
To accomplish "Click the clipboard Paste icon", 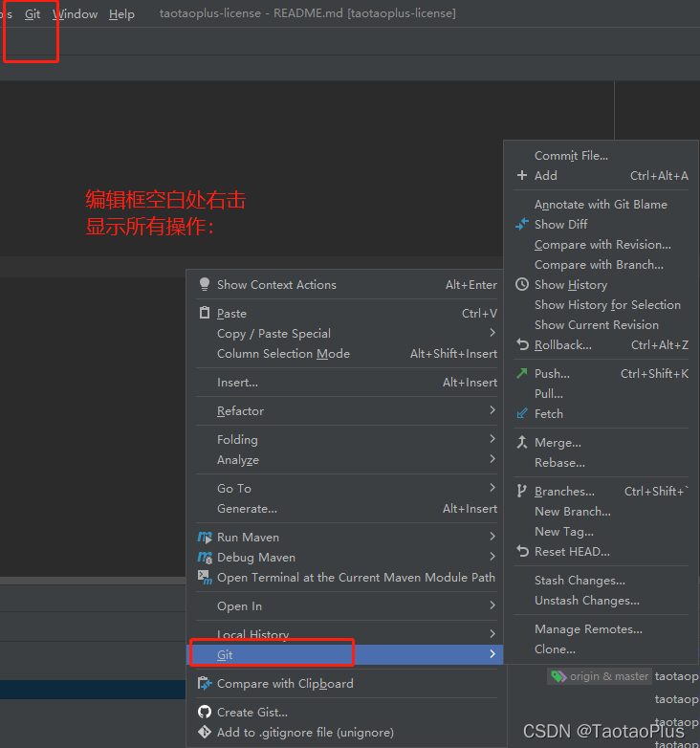I will (205, 313).
